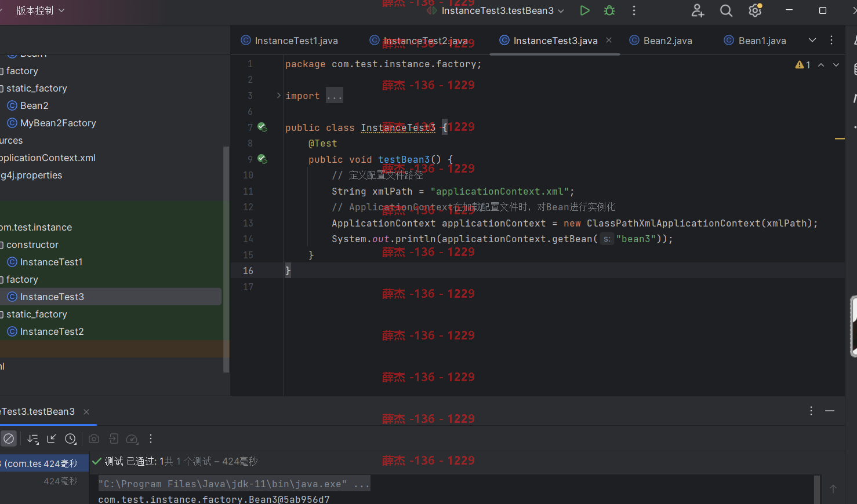The height and width of the screenshot is (504, 857).
Task: Select log4j.properties file in tree
Action: (31, 175)
